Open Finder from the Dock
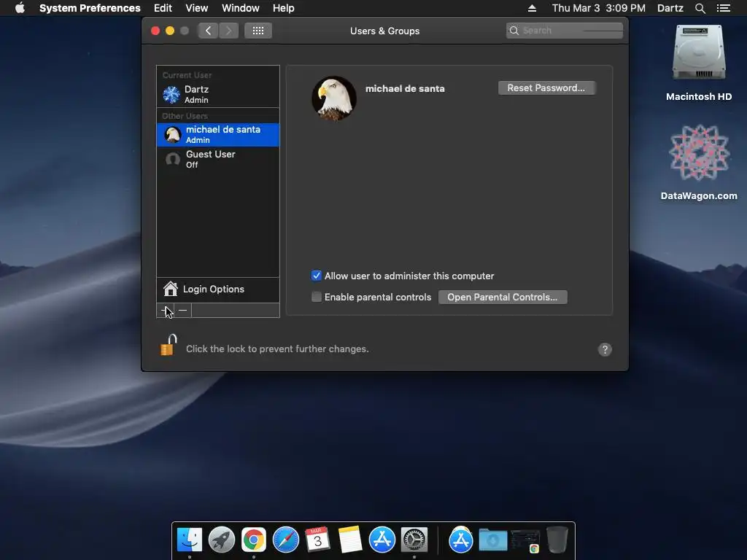 point(190,540)
